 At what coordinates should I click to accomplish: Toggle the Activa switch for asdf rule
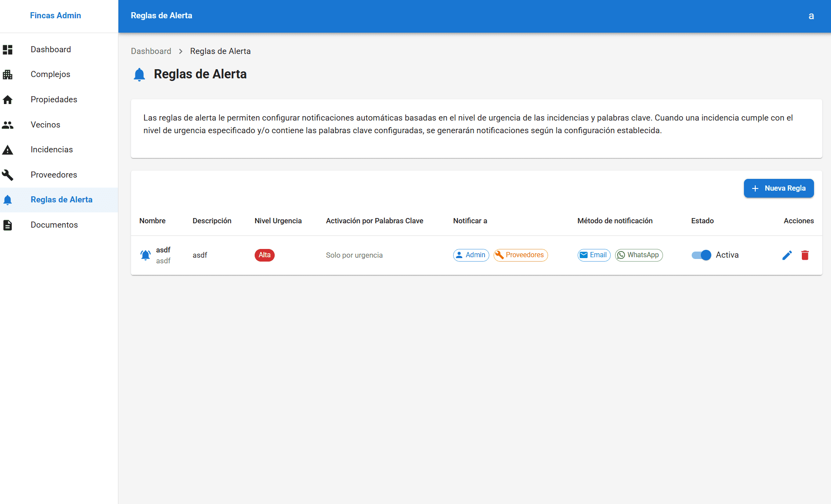[x=701, y=255]
